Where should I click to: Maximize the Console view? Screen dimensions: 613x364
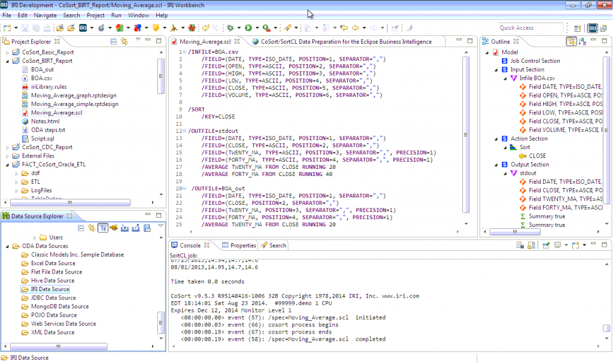pyautogui.click(x=604, y=243)
